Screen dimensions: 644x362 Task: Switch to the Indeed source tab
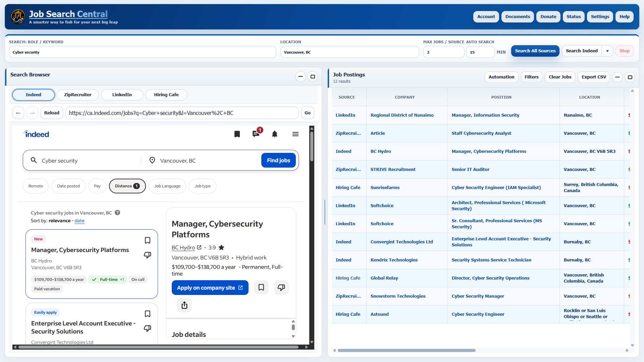[x=34, y=95]
